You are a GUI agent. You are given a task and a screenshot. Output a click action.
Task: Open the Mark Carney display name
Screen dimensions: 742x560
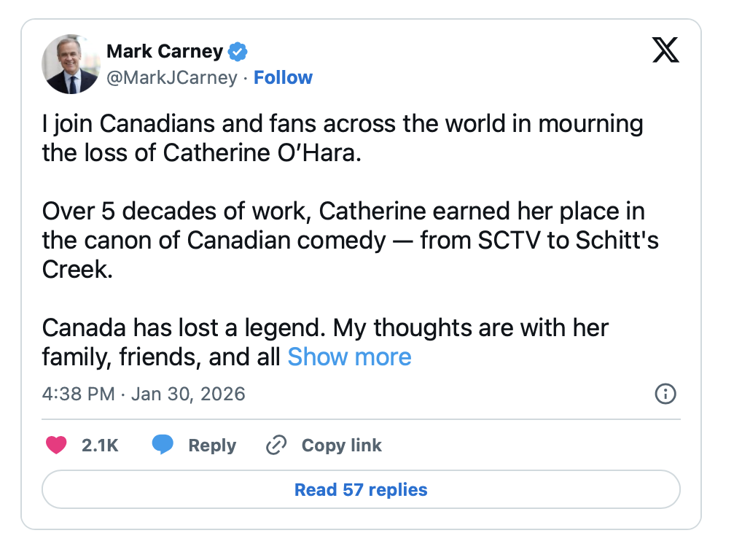(x=165, y=51)
